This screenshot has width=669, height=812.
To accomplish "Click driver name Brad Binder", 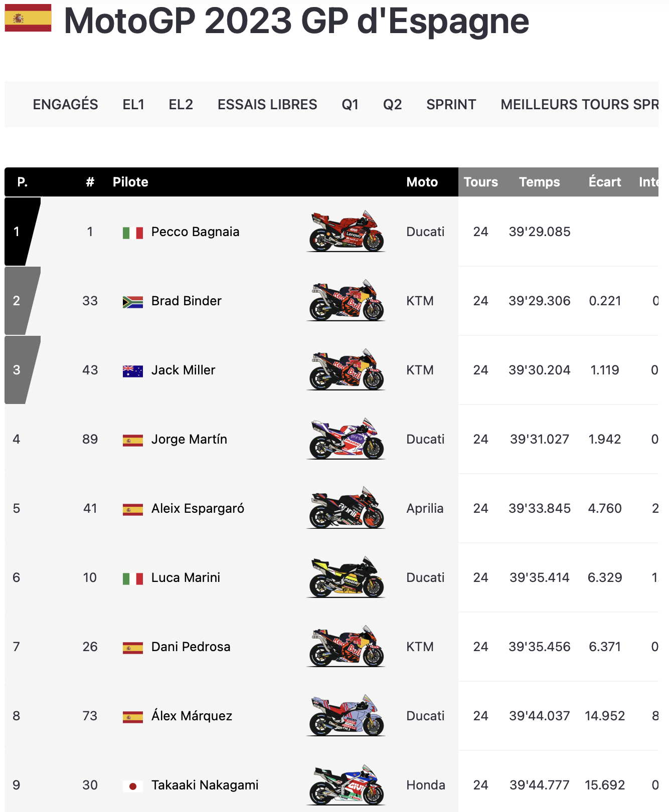I will point(186,301).
